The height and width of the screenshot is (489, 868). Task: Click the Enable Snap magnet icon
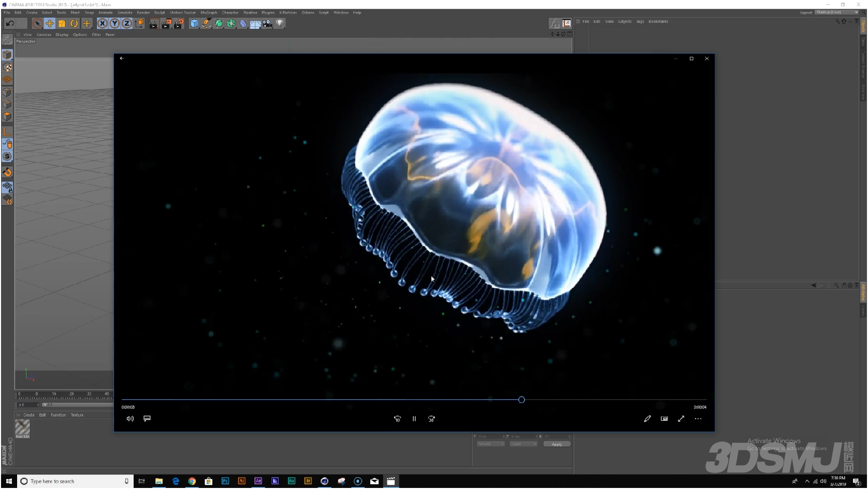[x=7, y=172]
